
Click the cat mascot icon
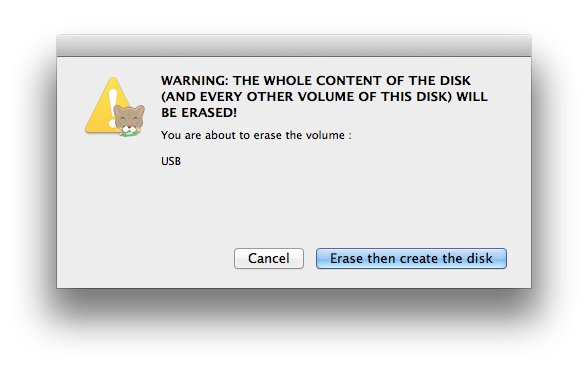129,121
